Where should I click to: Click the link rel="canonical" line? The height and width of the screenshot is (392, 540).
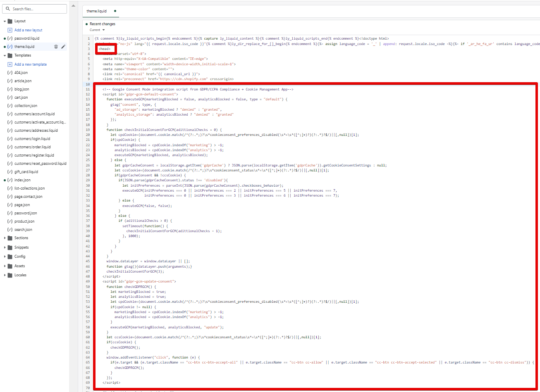point(151,74)
